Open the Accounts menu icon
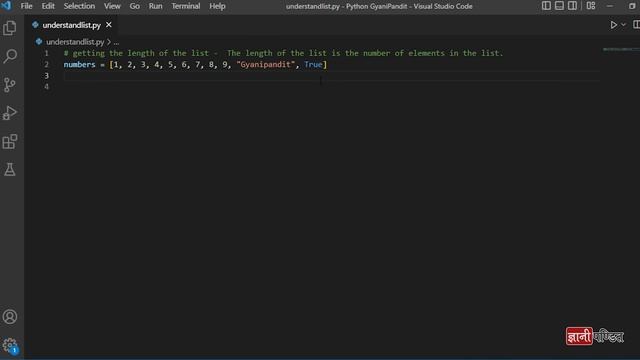Image resolution: width=640 pixels, height=360 pixels. point(10,317)
